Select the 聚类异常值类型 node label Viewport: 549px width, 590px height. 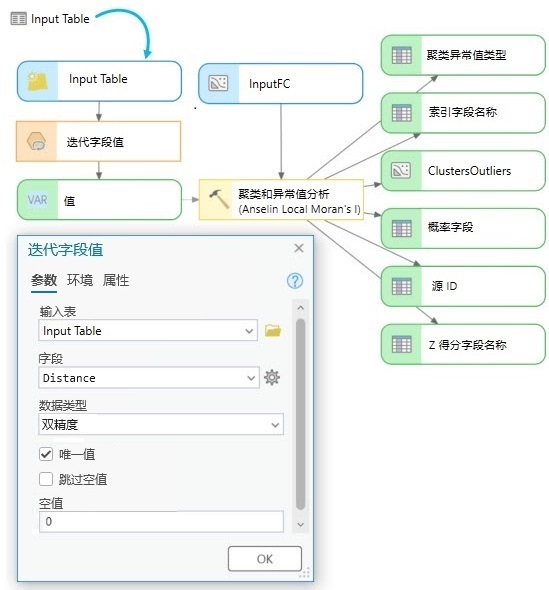[466, 55]
